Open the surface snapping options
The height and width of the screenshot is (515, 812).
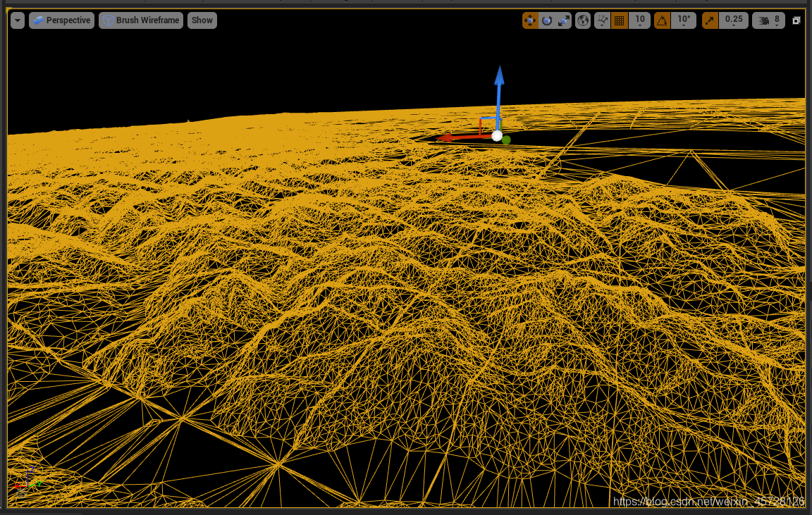[602, 20]
